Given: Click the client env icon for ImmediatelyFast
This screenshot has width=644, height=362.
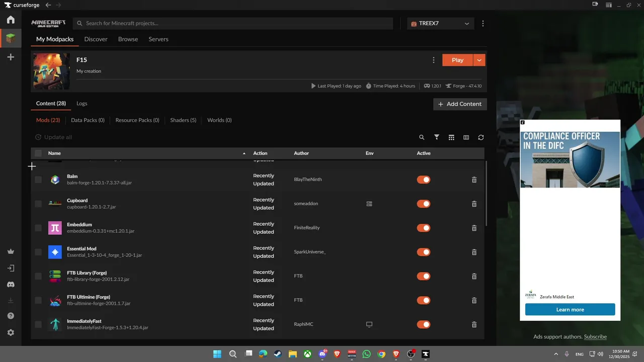Looking at the screenshot, I should pos(369,324).
